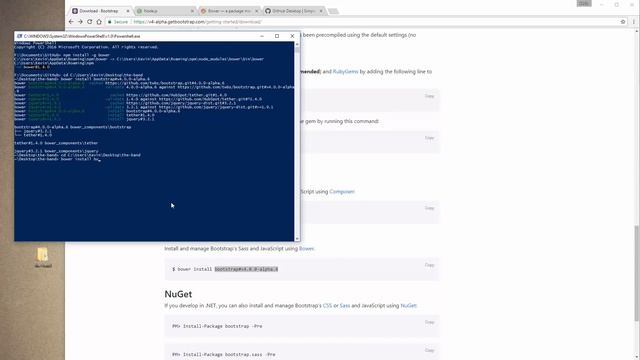Click the Chrome address bar URL
The width and height of the screenshot is (640, 360).
coord(198,22)
